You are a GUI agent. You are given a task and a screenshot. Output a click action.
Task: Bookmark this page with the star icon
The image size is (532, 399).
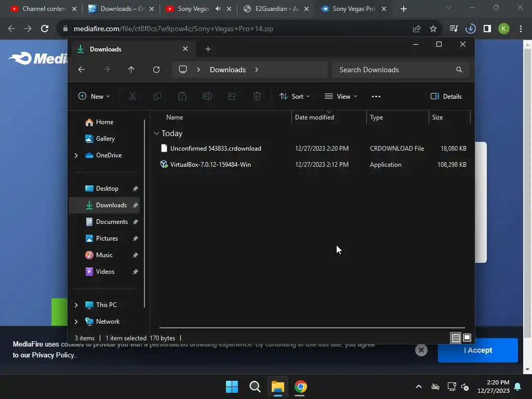click(x=433, y=29)
